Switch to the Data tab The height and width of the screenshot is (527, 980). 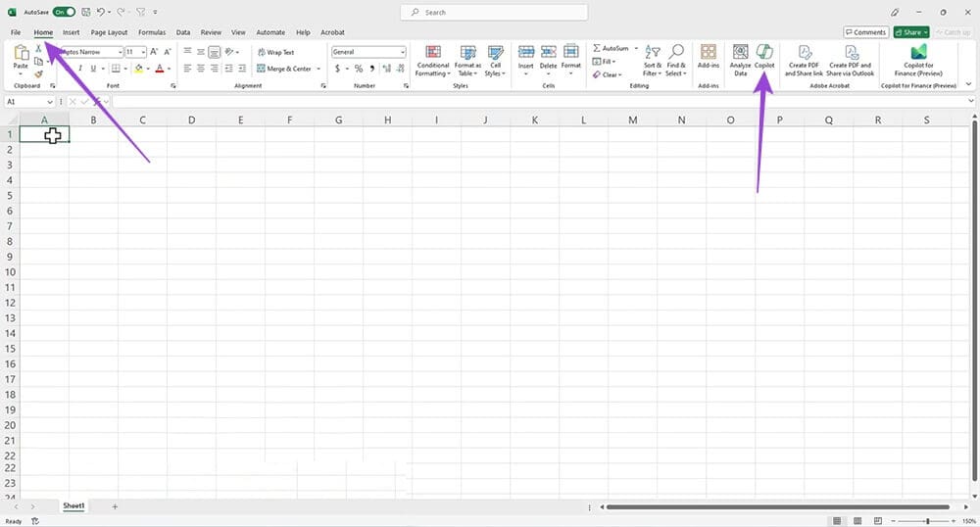pyautogui.click(x=183, y=32)
